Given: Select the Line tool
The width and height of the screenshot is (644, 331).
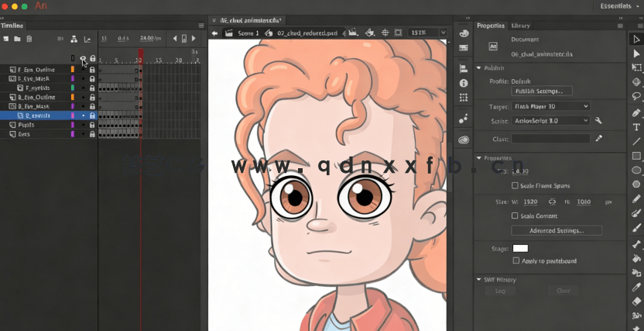Looking at the screenshot, I should [x=636, y=141].
